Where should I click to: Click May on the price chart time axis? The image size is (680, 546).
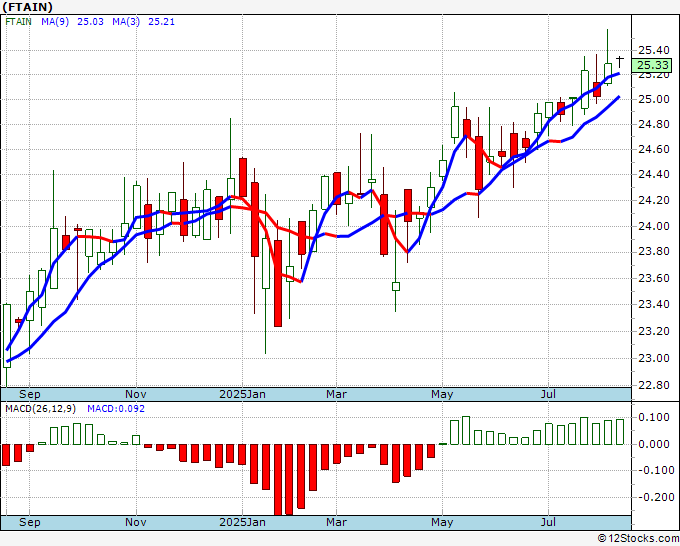coord(442,394)
